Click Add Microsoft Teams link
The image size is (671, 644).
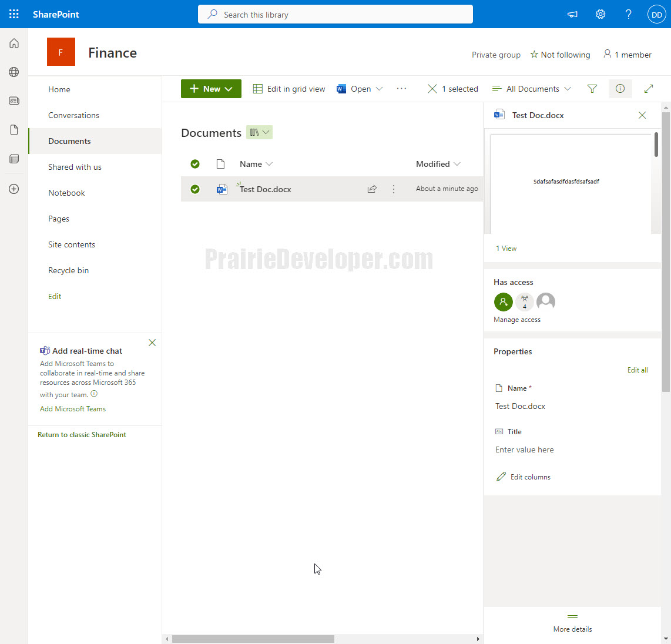[73, 408]
